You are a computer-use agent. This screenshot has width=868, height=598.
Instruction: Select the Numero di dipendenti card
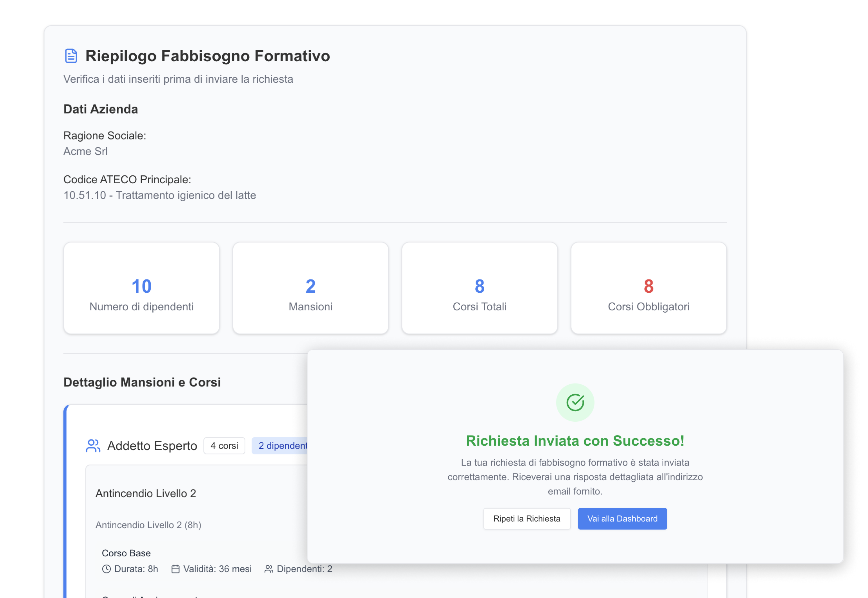141,288
